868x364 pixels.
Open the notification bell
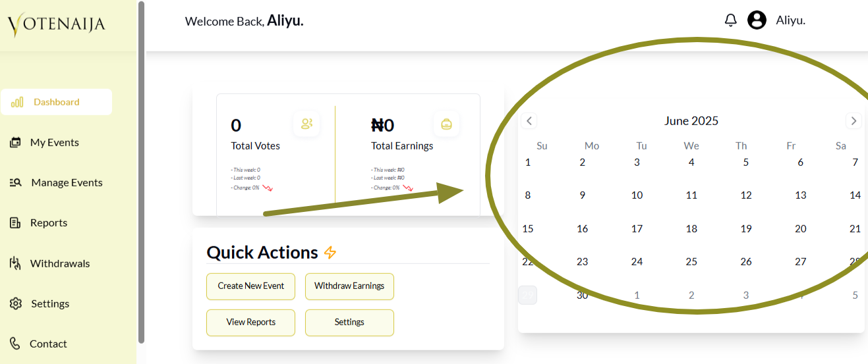click(x=730, y=20)
